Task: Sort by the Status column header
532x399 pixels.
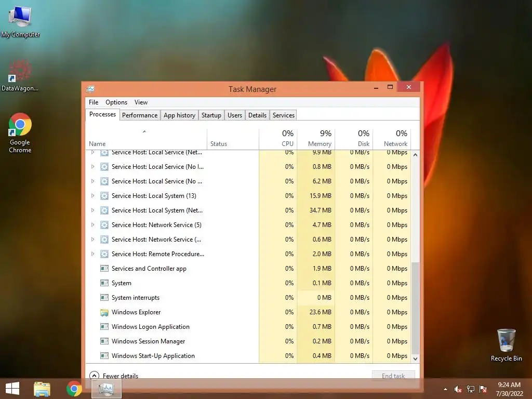Action: 233,139
